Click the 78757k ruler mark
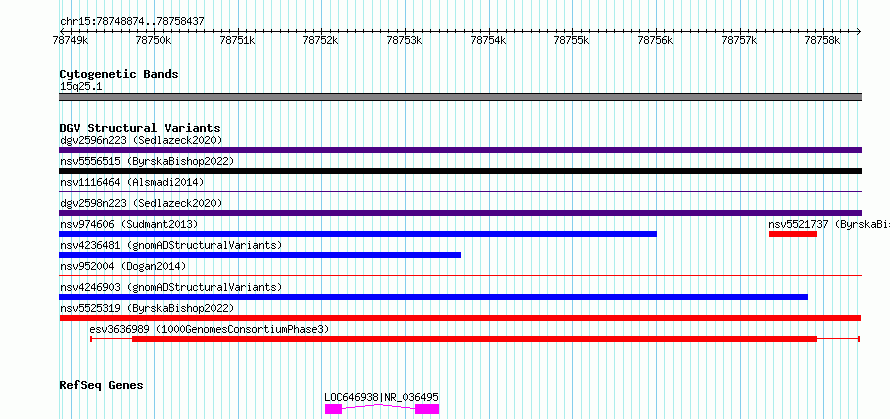Viewport: 890px width, 419px height. [739, 41]
